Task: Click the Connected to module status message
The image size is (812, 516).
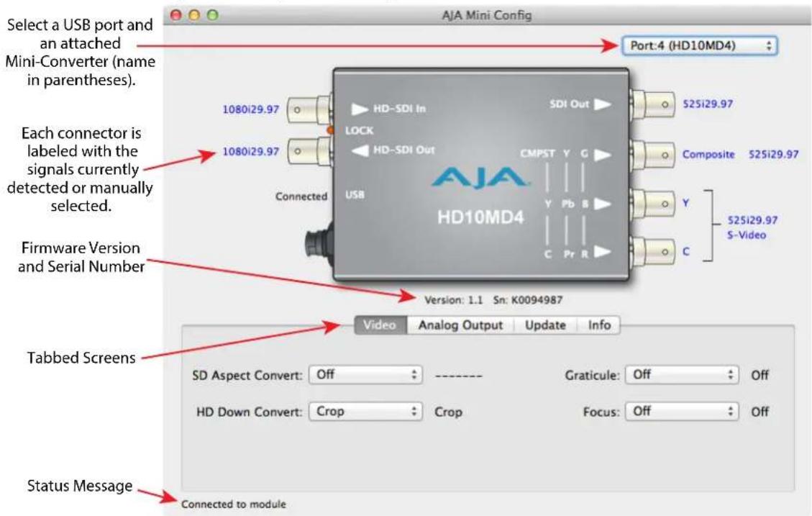Action: (x=234, y=504)
